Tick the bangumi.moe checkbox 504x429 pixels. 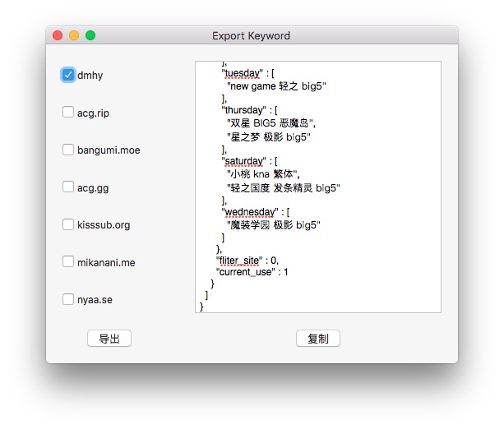(67, 150)
